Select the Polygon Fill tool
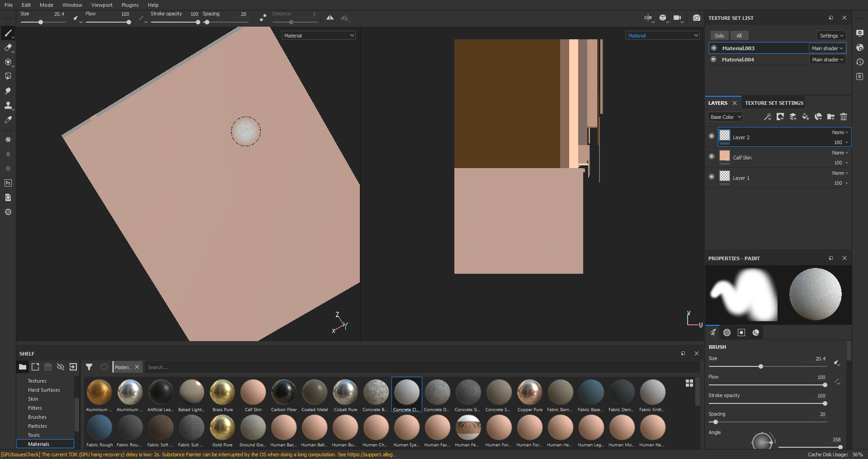This screenshot has width=868, height=459. pos(8,76)
